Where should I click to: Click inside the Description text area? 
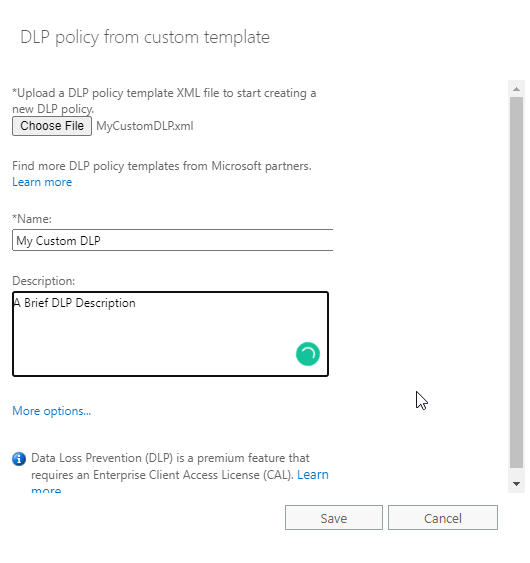(x=170, y=334)
